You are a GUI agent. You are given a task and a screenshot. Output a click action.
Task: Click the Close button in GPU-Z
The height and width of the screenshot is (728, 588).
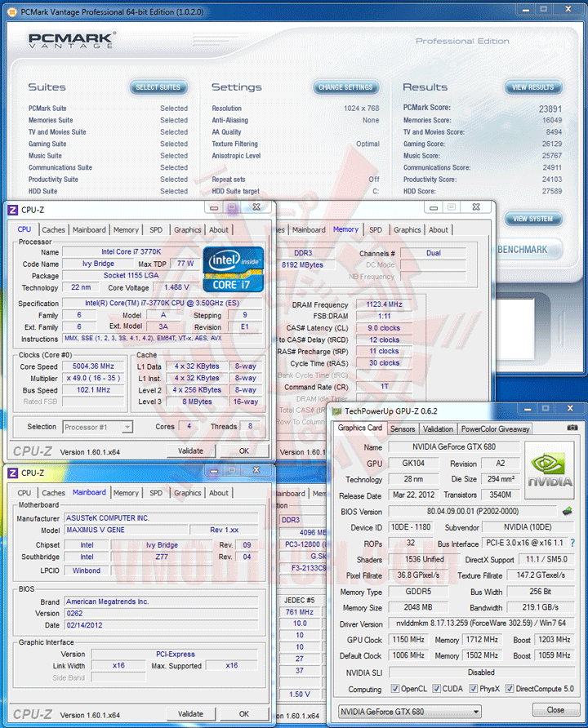[555, 710]
